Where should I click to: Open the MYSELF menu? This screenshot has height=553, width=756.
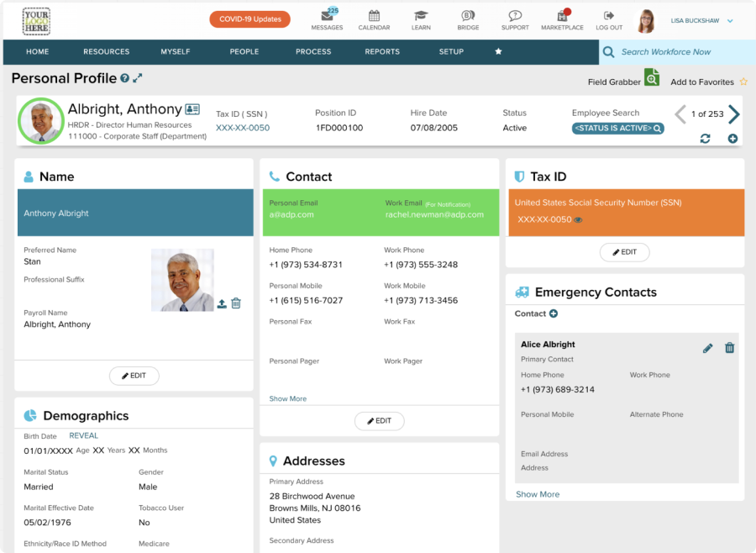176,51
